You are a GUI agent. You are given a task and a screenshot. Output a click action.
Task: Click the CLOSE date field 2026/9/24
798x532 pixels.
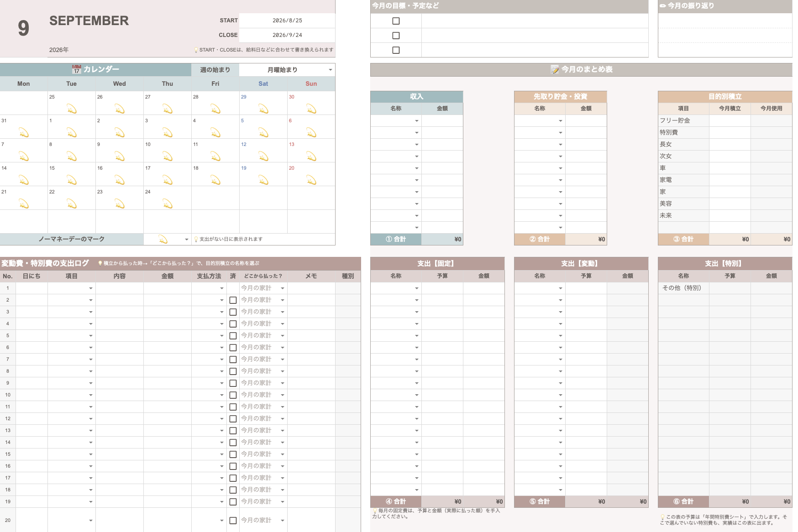pyautogui.click(x=287, y=35)
